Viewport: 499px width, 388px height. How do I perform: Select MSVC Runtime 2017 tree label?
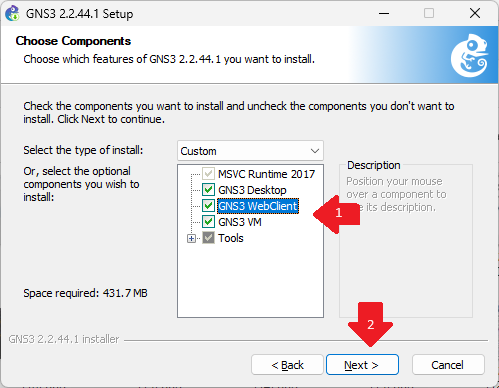pyautogui.click(x=267, y=174)
